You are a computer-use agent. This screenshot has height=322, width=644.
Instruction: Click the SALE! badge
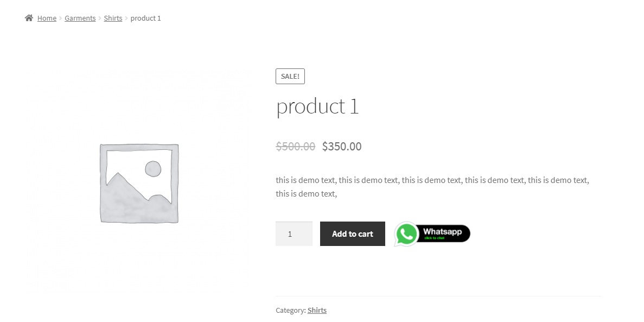(290, 76)
